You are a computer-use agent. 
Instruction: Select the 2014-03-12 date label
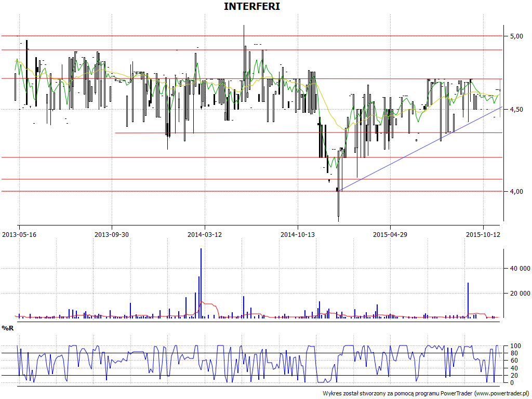(205, 234)
